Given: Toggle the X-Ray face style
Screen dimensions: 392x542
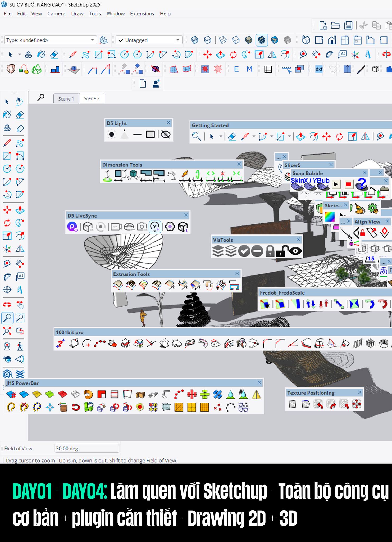Looking at the screenshot, I should [195, 40].
